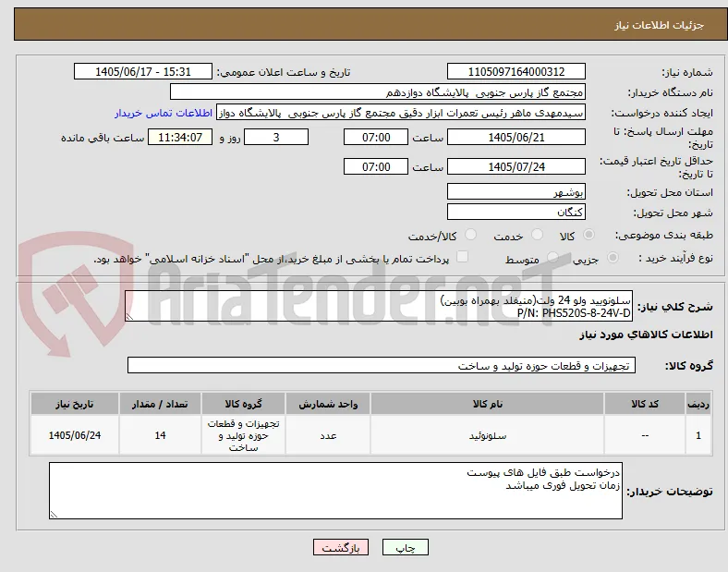Click the buyer notes text area
This screenshot has height=572, width=728.
pos(335,491)
